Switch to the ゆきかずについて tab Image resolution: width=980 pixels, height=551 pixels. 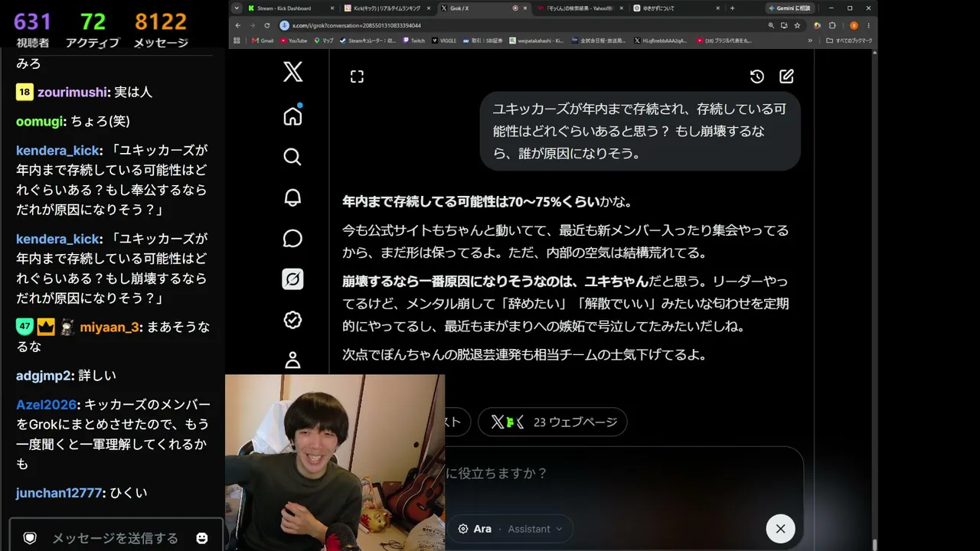678,8
